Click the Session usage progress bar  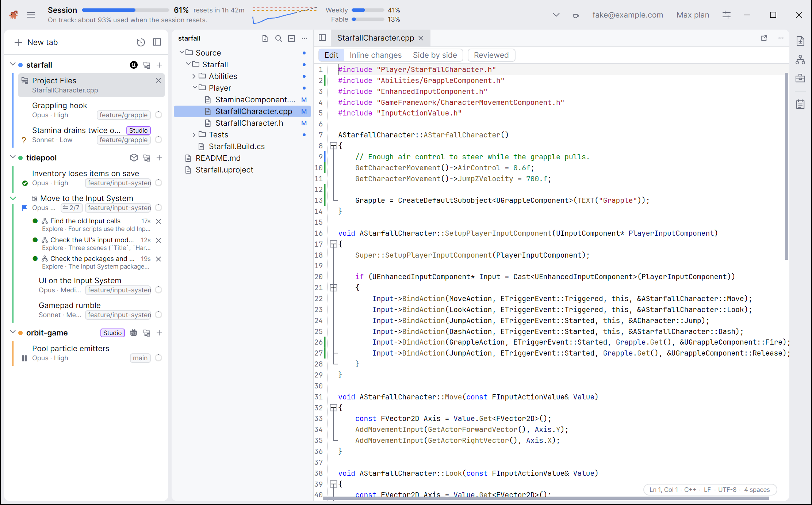(125, 10)
